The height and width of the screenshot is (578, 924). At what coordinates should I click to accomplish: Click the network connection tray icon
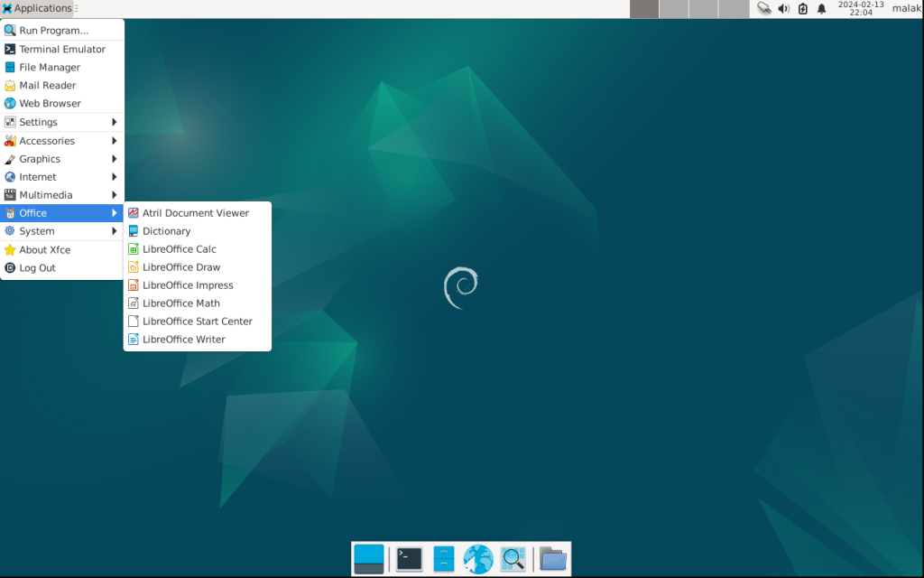(x=764, y=9)
